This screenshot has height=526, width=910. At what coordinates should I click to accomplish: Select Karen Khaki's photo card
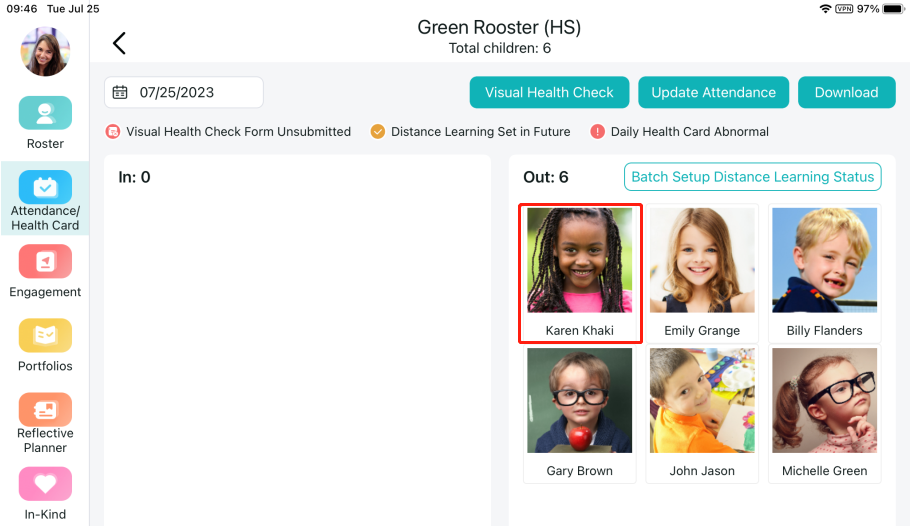click(580, 273)
